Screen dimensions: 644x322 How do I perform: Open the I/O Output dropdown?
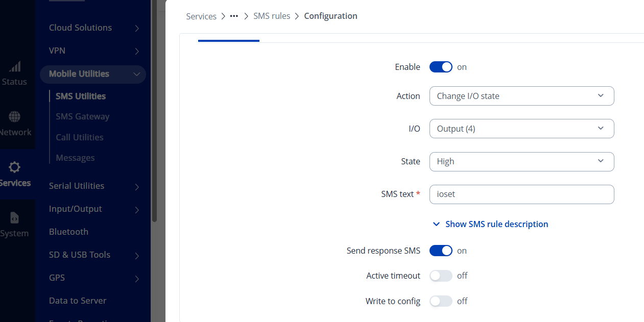521,129
